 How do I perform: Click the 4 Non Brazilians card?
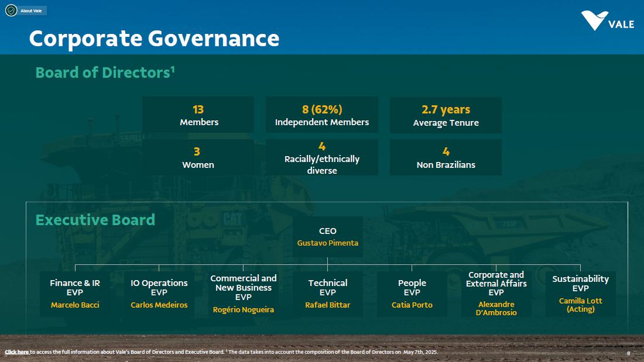pos(446,157)
